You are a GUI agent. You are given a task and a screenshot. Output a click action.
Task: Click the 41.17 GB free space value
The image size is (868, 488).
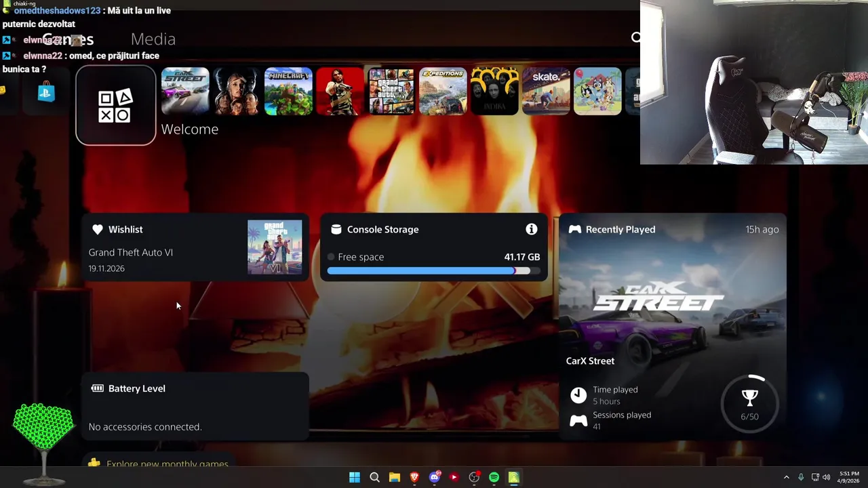522,257
